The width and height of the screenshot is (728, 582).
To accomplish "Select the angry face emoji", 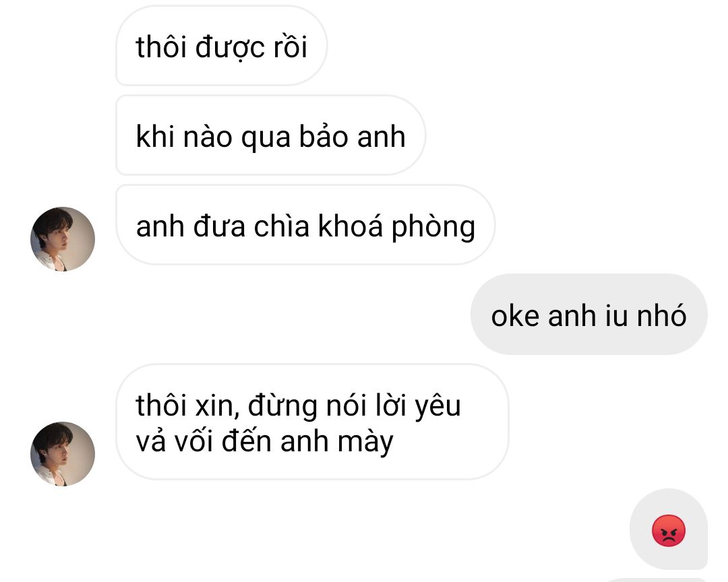I will [x=669, y=531].
